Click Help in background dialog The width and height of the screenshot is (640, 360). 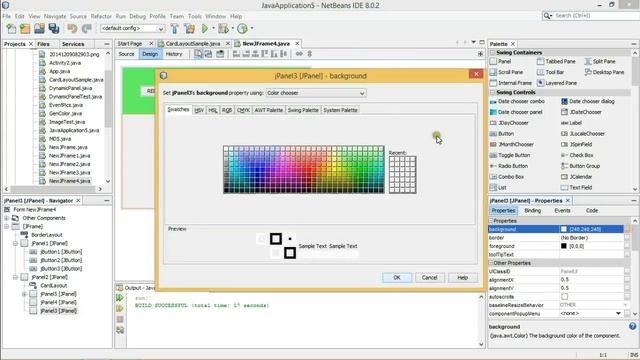(462, 278)
